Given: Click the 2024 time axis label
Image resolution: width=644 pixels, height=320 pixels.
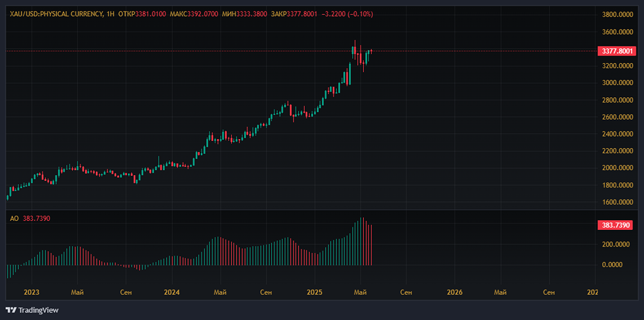Looking at the screenshot, I should [x=171, y=292].
